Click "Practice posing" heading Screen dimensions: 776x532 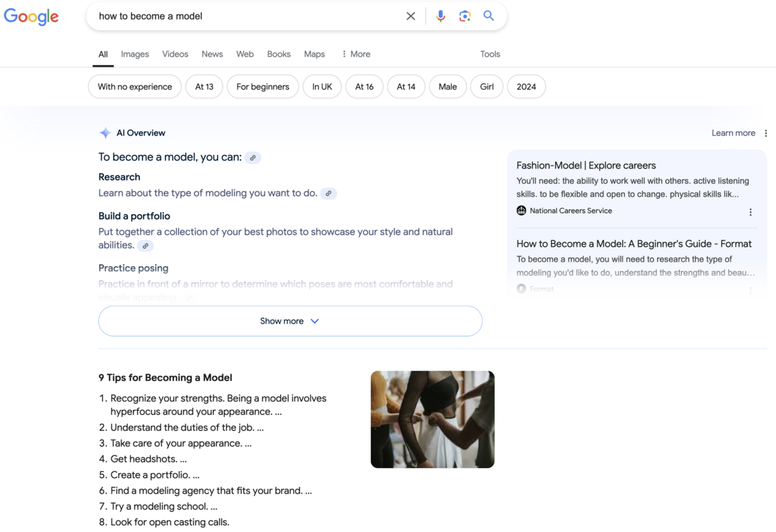click(133, 268)
